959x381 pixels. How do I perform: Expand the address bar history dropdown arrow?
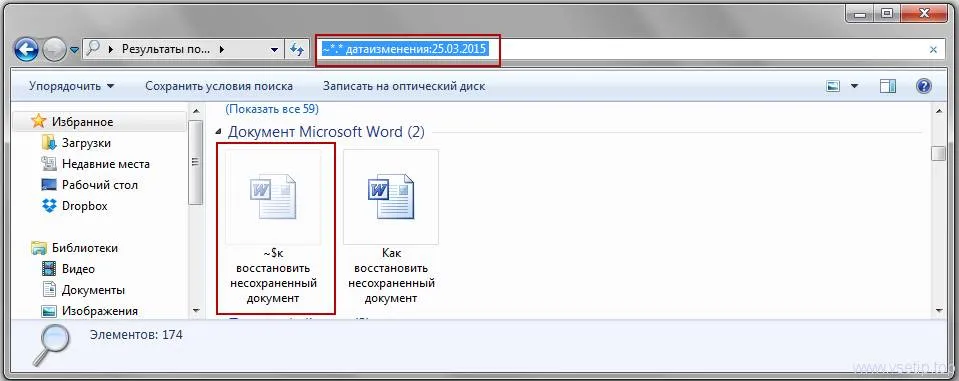pyautogui.click(x=275, y=50)
